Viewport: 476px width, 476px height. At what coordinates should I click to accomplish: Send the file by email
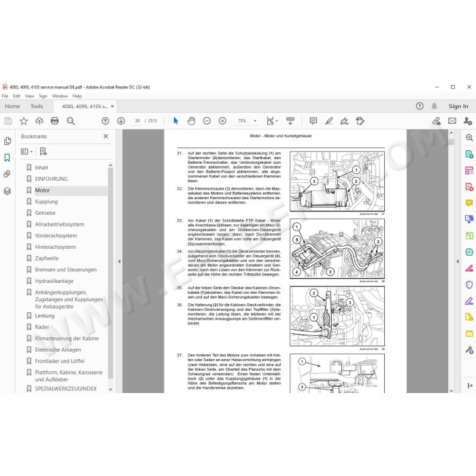(x=452, y=121)
